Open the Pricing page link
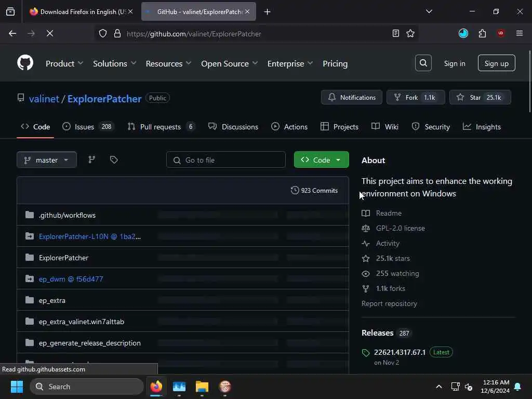This screenshot has height=399, width=532. 335,63
